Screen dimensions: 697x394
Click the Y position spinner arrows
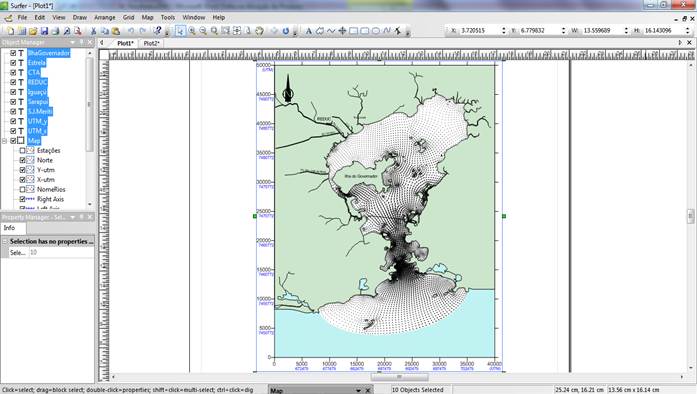tap(563, 31)
